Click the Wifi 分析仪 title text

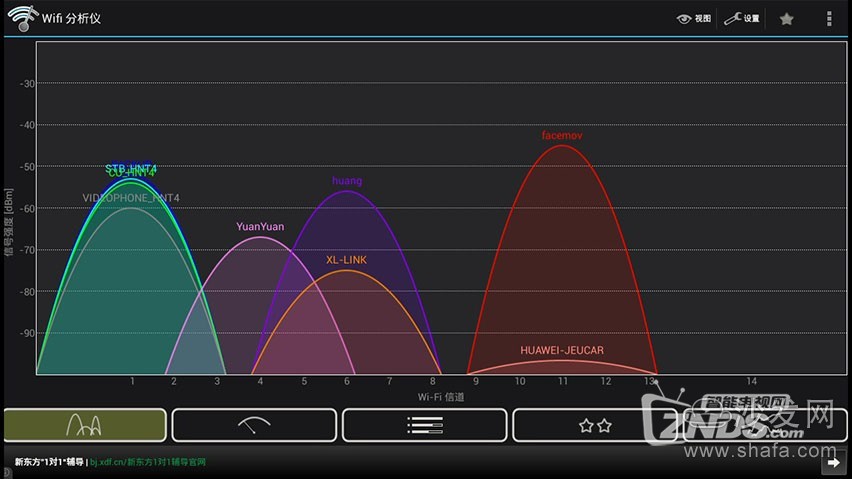(x=71, y=18)
